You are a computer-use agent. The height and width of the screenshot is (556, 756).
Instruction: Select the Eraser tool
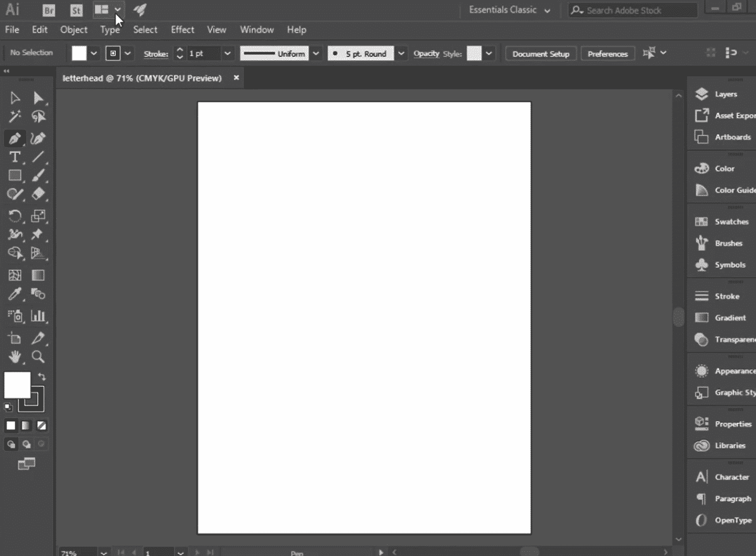(x=38, y=194)
